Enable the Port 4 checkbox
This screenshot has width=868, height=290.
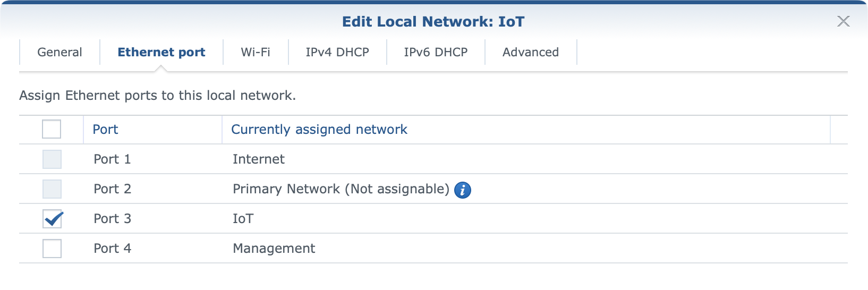52,248
